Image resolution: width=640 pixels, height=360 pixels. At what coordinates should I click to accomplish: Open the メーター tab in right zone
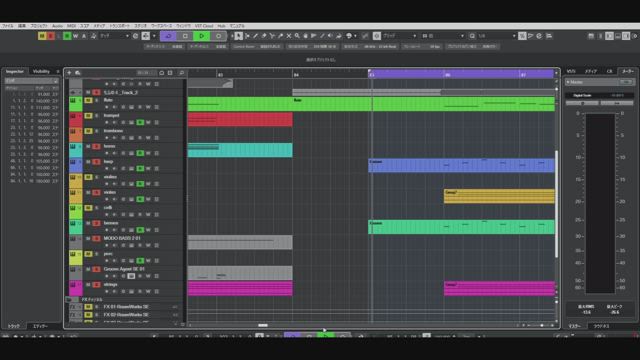[x=627, y=71]
